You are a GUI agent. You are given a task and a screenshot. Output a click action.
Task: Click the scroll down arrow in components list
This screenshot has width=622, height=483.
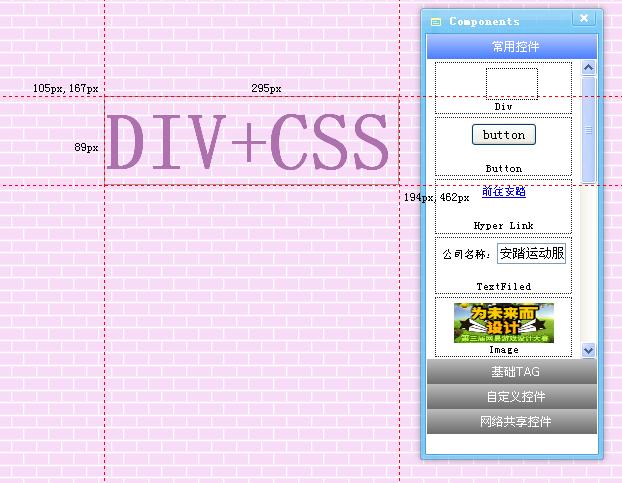588,351
